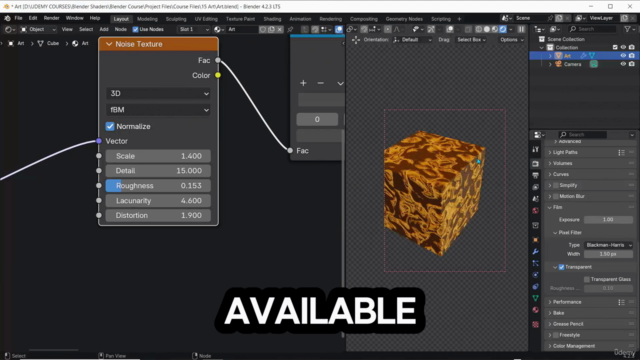The image size is (640, 360).
Task: Open the Slot 1 material slot dropdown
Action: [x=194, y=29]
